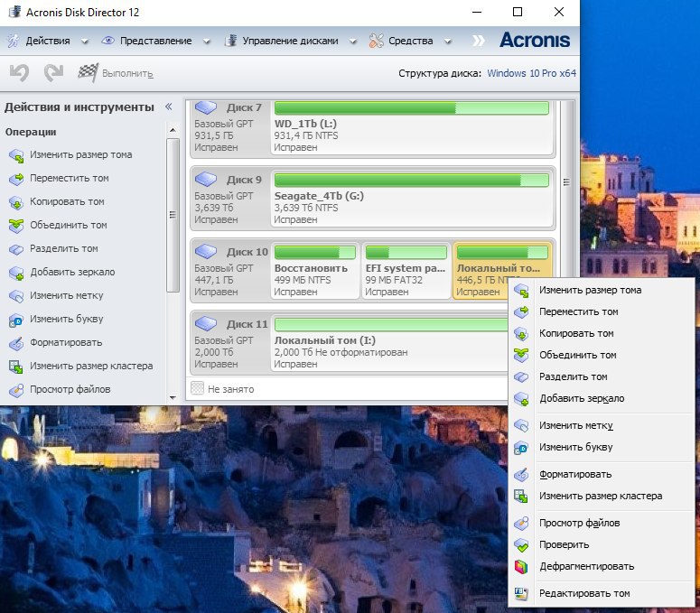Click the Acronis logo

(535, 40)
